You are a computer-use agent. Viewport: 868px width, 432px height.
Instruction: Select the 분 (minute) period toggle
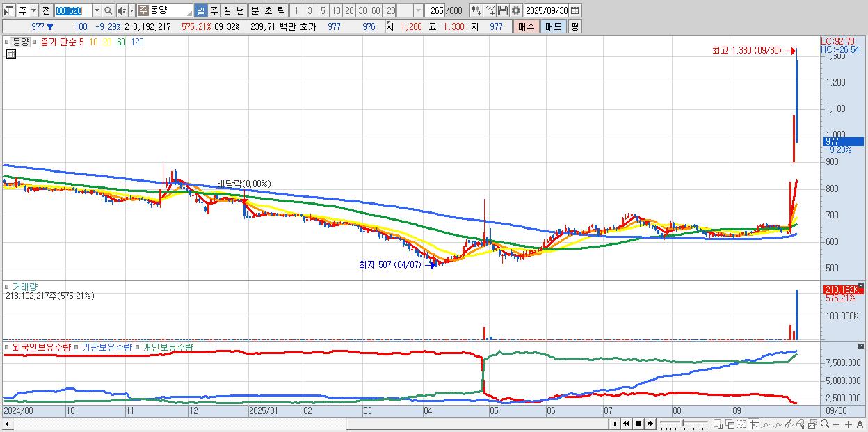click(255, 10)
